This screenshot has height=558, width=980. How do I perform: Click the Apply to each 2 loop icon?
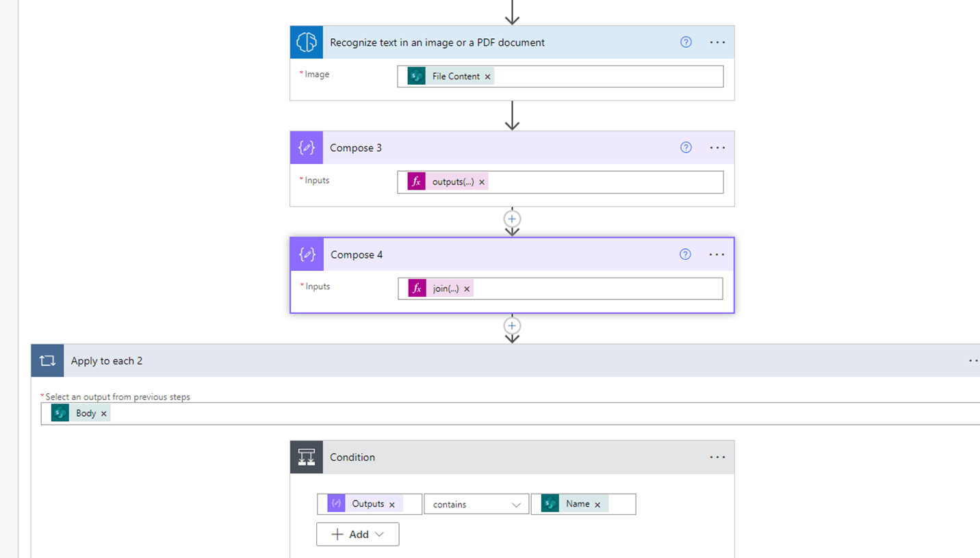[47, 360]
